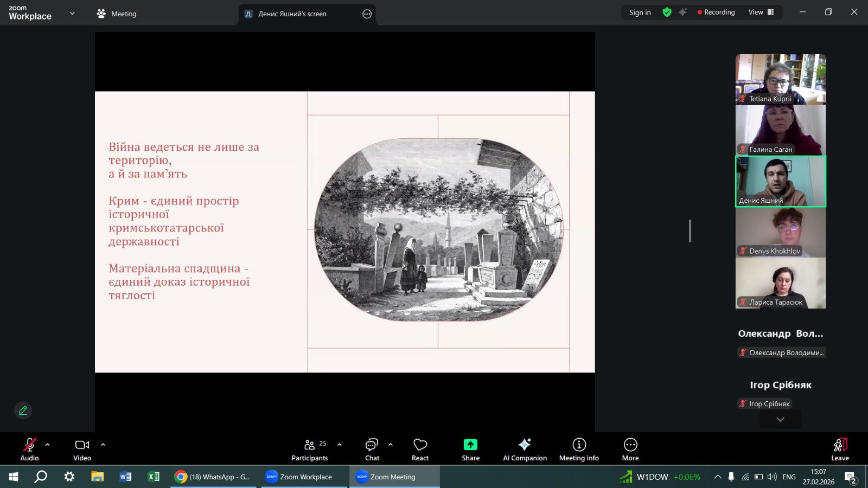Click the green encryption shield icon
The image size is (868, 488).
pos(667,12)
